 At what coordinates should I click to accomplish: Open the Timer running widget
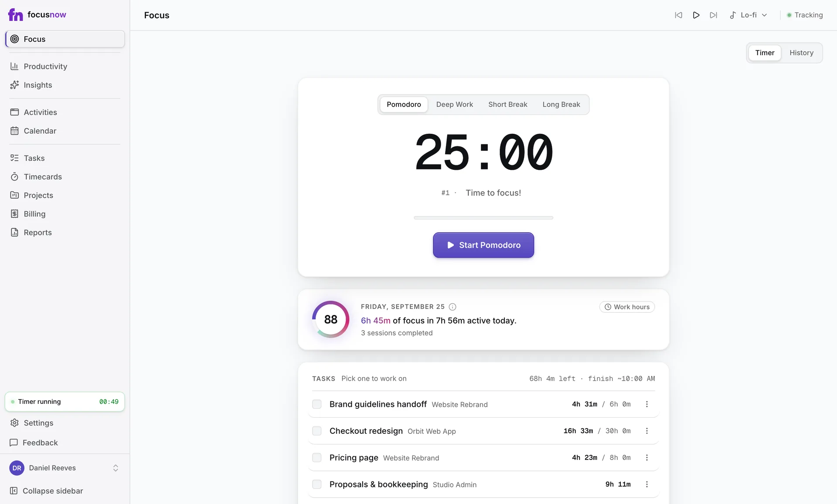(65, 402)
